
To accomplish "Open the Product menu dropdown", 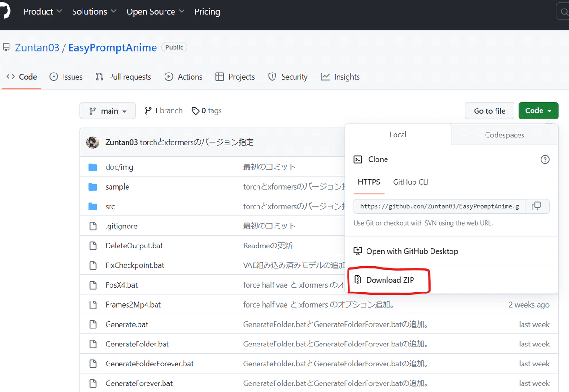I will click(43, 11).
